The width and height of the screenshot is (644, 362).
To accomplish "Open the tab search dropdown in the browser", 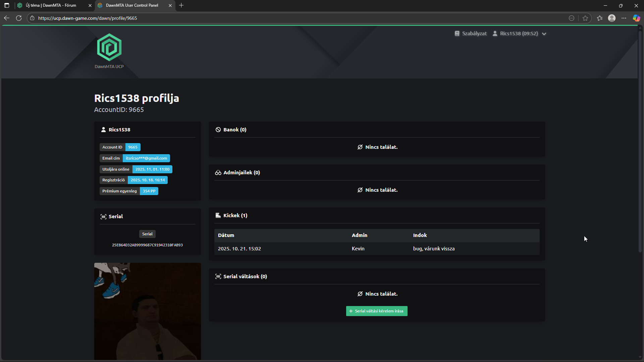I will click(7, 5).
